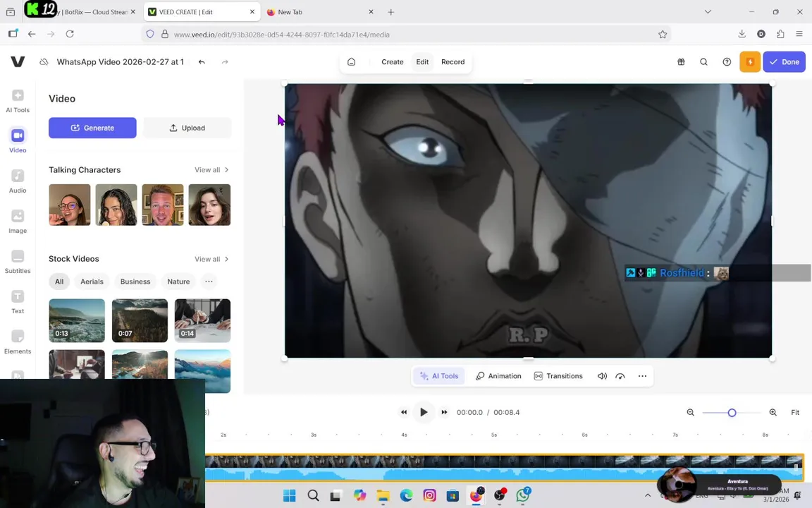Screen dimensions: 812x508
Task: Skip backward in the video
Action: tap(403, 412)
